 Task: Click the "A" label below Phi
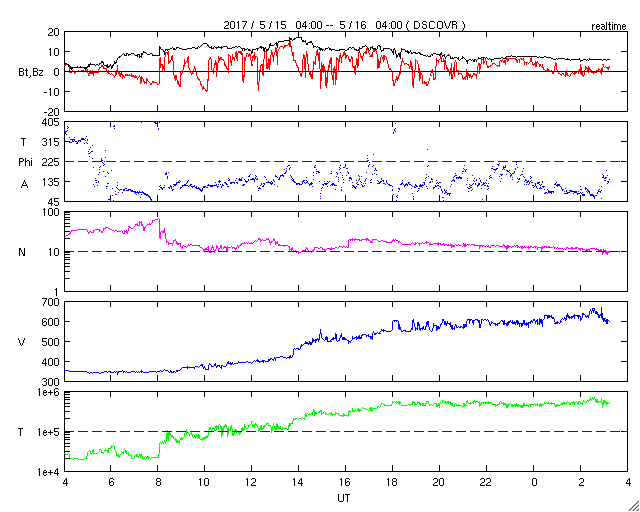click(x=24, y=185)
